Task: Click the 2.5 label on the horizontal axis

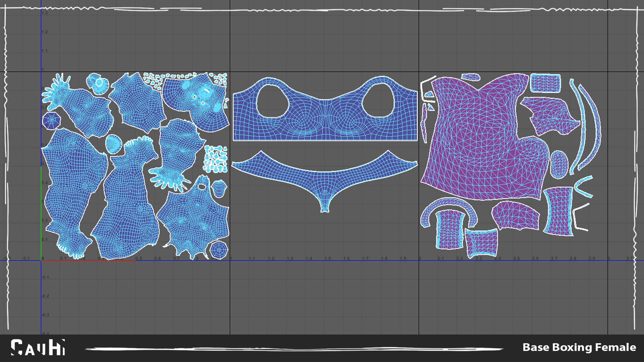Action: click(516, 258)
